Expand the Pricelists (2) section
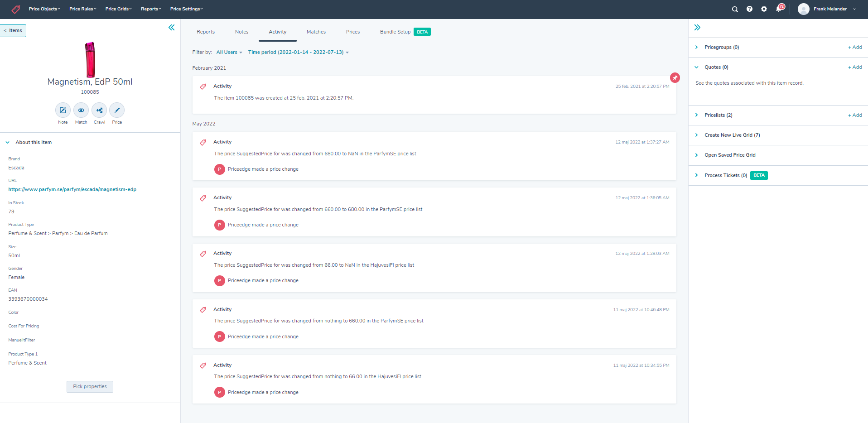 pos(697,115)
